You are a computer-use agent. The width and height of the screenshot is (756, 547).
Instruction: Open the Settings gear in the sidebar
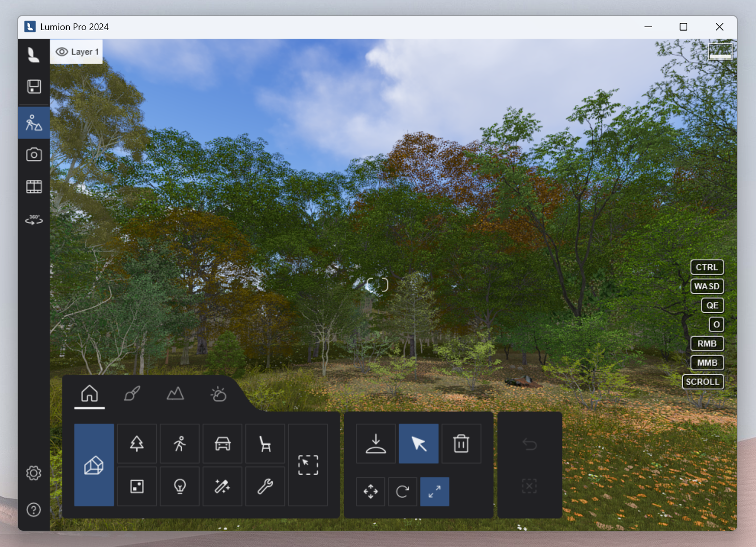(x=34, y=473)
